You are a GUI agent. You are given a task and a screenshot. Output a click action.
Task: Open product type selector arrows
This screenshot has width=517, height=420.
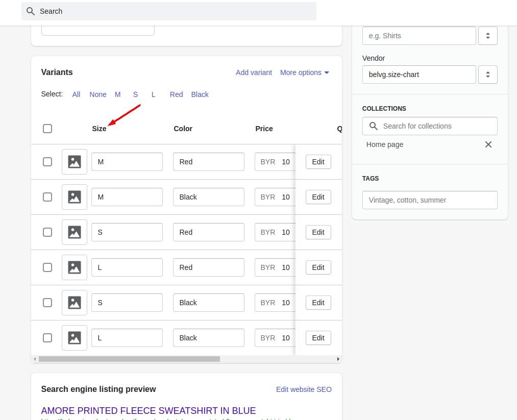point(488,36)
